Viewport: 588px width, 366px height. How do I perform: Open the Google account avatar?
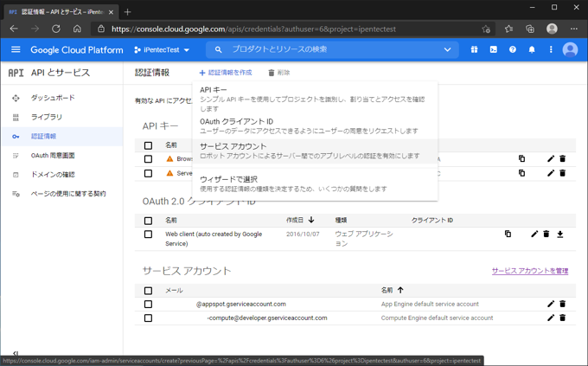[x=570, y=49]
